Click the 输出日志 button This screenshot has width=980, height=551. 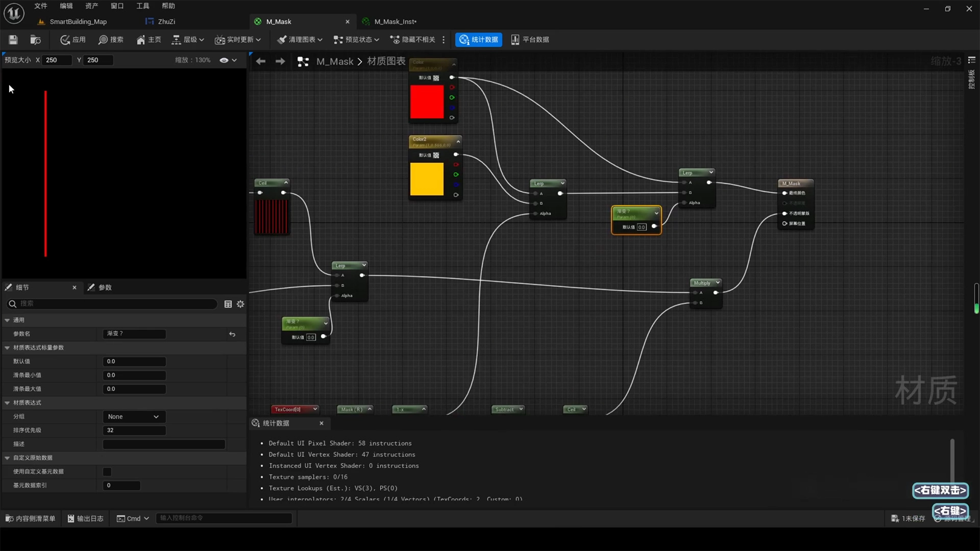[x=85, y=518]
